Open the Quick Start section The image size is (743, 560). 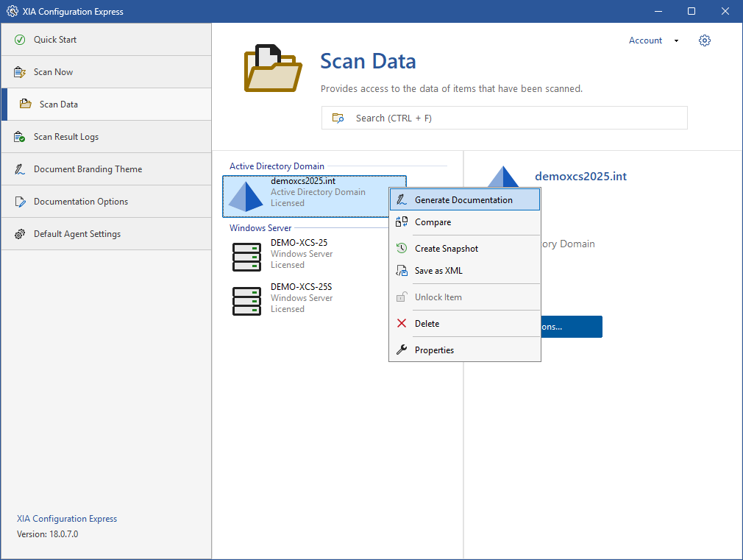(x=55, y=40)
